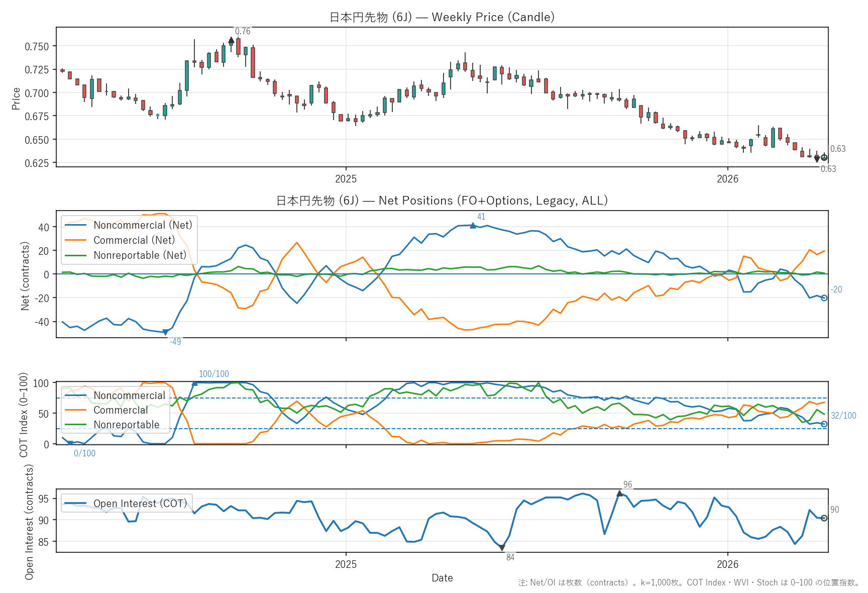This screenshot has height=593, width=868.
Task: Click the 0.76 price peak triangle marker
Action: click(231, 40)
